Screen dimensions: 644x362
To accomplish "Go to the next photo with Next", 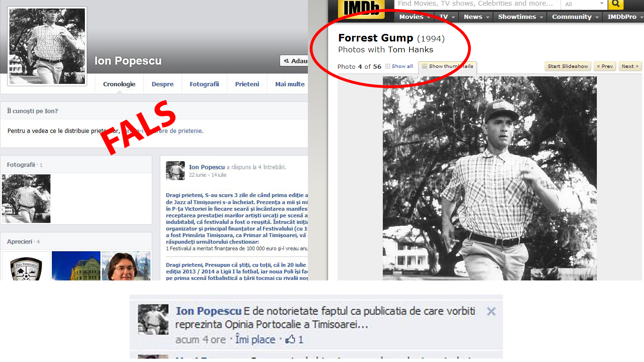I will [630, 66].
